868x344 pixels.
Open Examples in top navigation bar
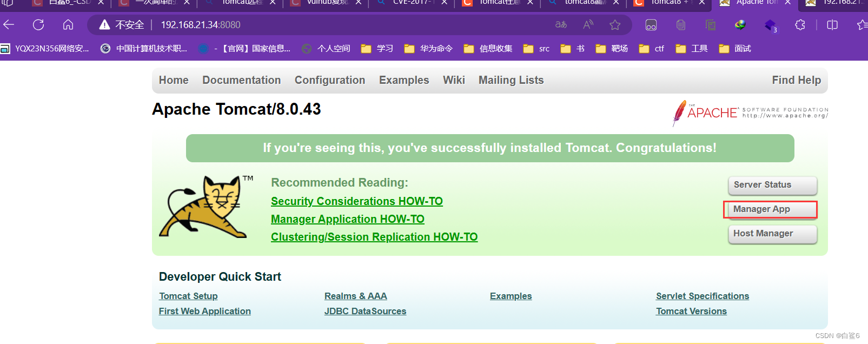404,80
